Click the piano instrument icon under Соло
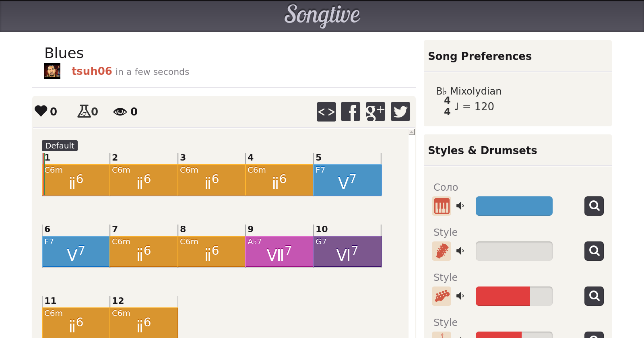The image size is (644, 338). tap(442, 206)
